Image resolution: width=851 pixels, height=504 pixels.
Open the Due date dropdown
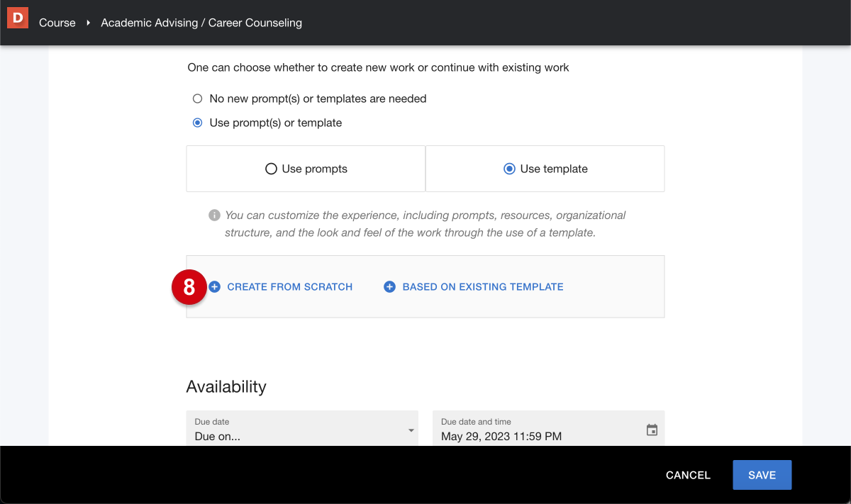point(302,429)
